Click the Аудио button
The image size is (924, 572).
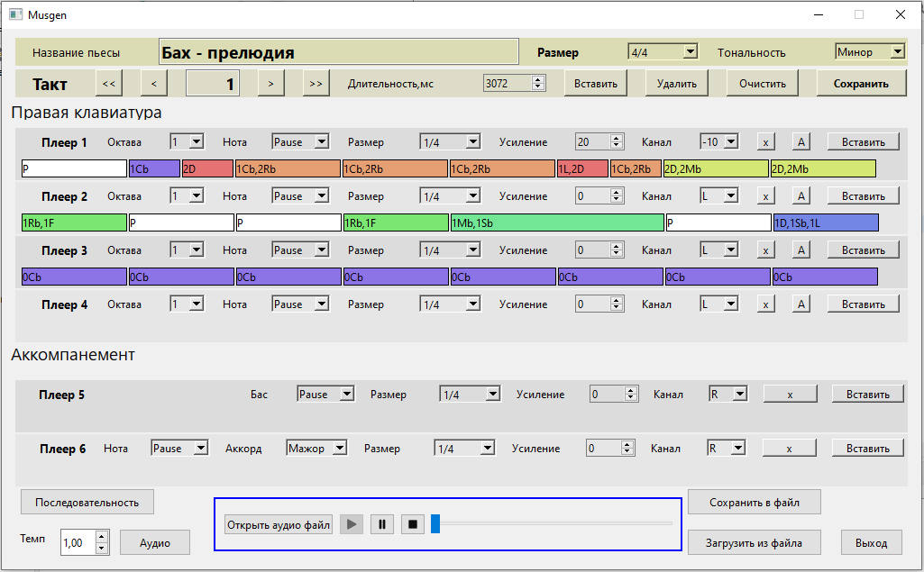pos(155,542)
